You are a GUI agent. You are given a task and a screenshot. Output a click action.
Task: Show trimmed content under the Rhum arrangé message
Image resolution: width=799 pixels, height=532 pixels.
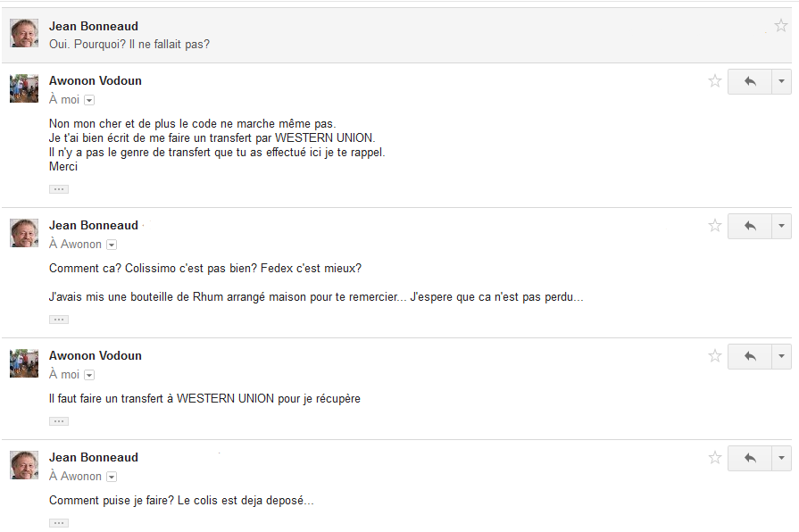[x=59, y=320]
